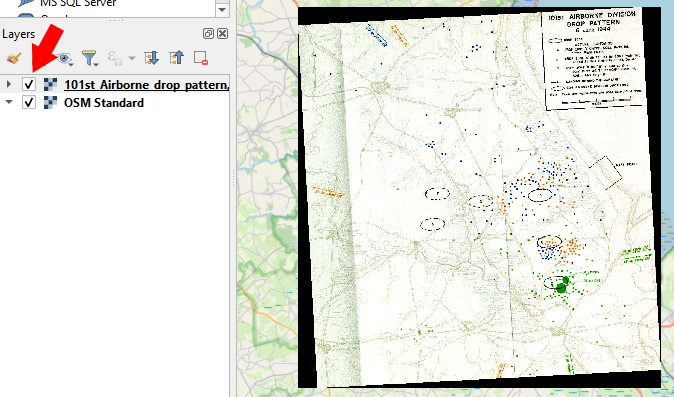Select the OSM Standard layer name

coord(104,103)
